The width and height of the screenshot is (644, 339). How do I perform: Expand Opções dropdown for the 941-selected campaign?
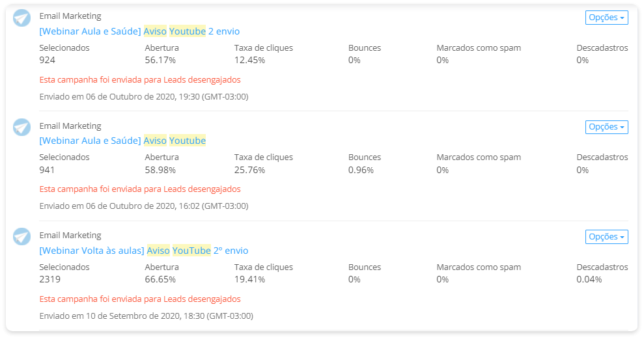607,127
